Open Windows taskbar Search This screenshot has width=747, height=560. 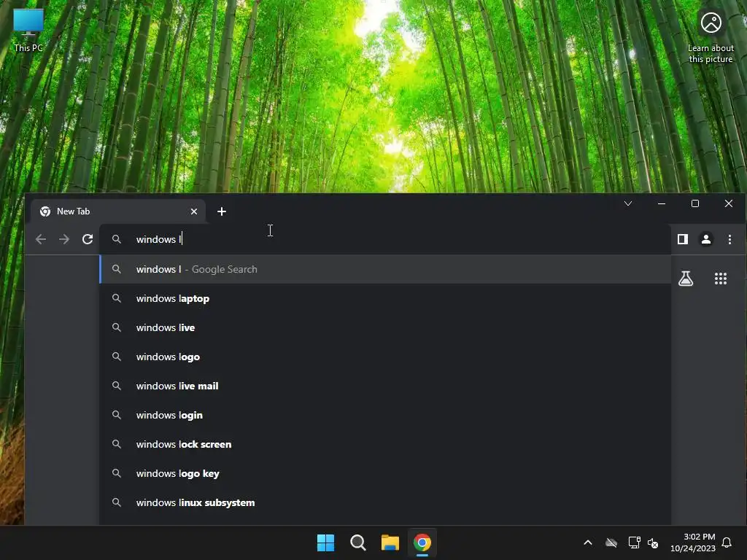click(357, 542)
